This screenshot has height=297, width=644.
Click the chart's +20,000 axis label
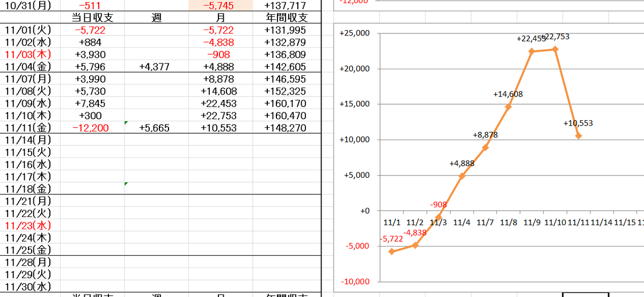[x=355, y=69]
